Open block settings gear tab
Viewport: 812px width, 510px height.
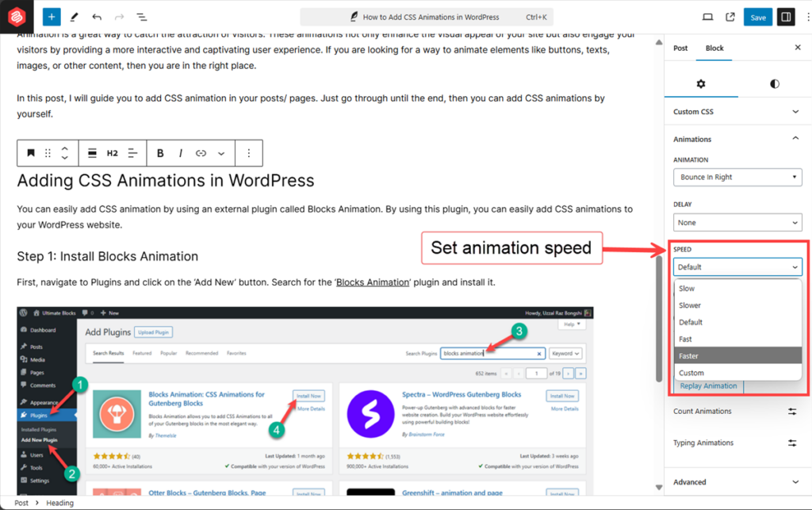coord(701,83)
